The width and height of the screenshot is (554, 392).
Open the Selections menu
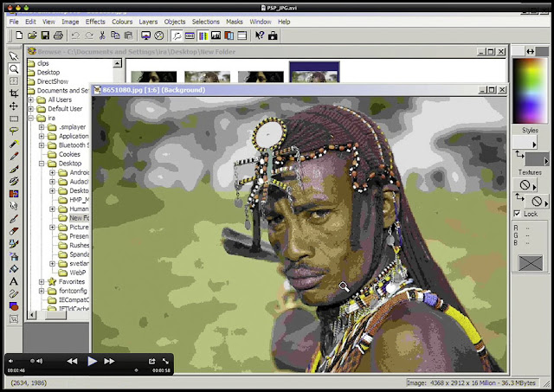tap(206, 22)
